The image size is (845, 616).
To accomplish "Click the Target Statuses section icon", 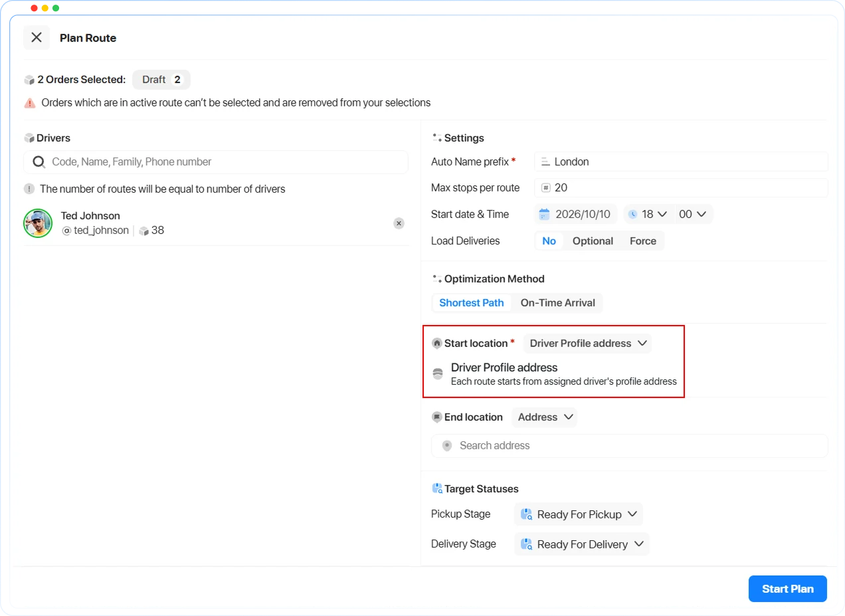I will tap(437, 488).
